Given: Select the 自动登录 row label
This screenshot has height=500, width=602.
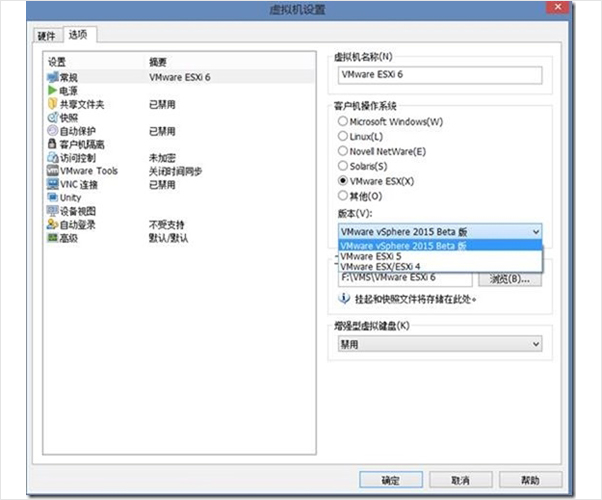Looking at the screenshot, I should point(78,224).
